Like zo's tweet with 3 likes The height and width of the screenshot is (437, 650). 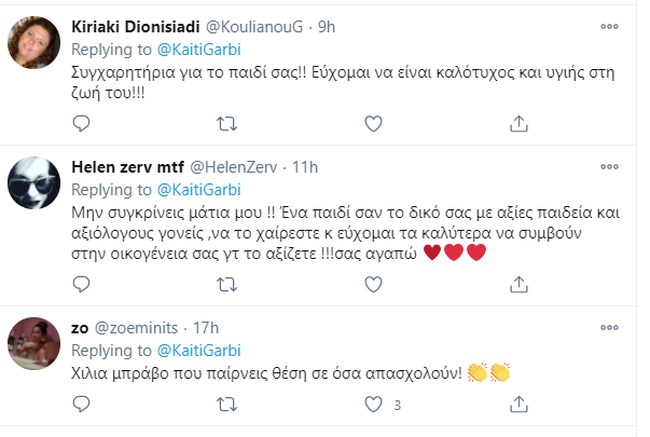tap(372, 406)
